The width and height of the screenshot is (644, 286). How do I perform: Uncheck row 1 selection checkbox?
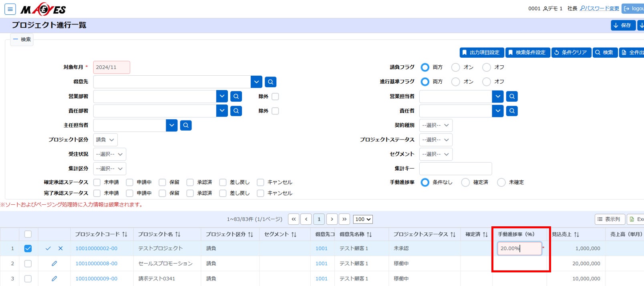[28, 248]
